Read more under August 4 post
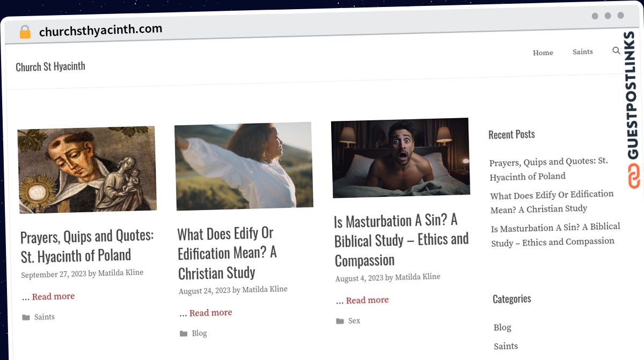Viewport: 644px width, 360px height. tap(367, 300)
